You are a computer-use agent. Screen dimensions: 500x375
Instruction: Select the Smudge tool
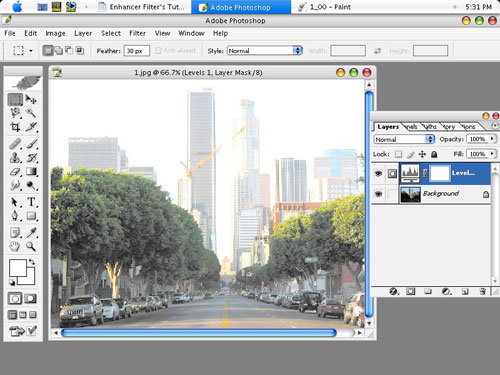coord(15,185)
